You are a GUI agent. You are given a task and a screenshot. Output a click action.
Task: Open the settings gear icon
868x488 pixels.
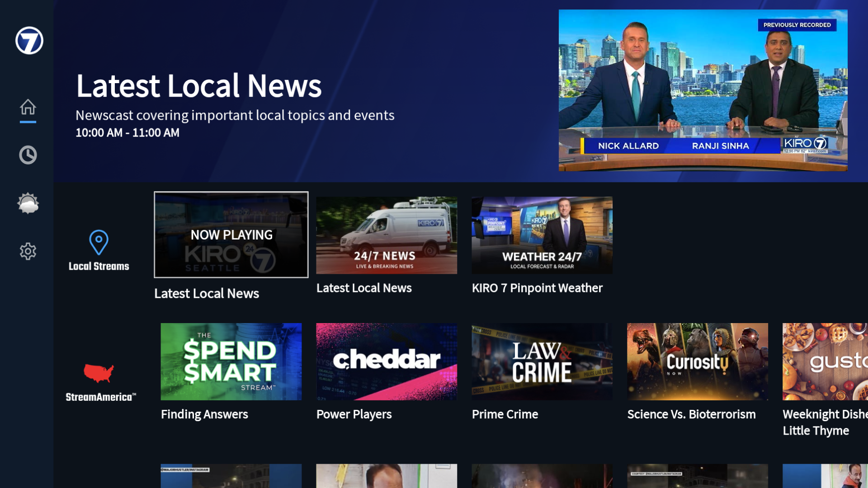(28, 251)
